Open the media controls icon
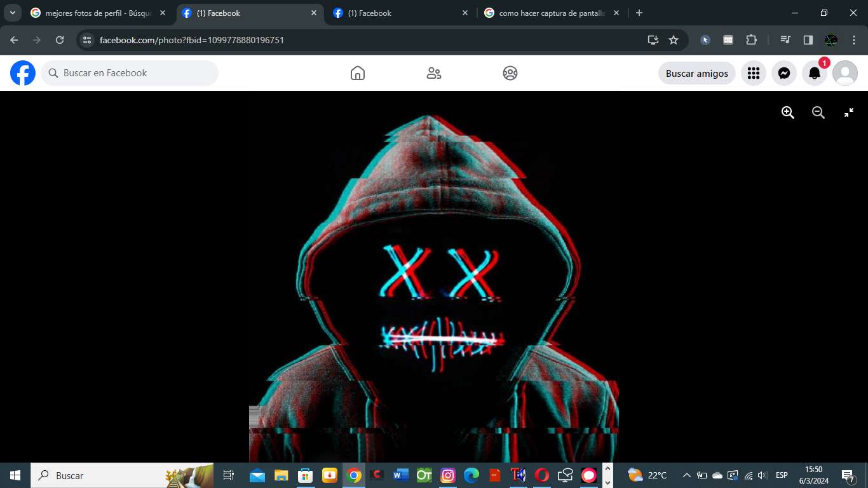The height and width of the screenshot is (488, 868). 785,40
